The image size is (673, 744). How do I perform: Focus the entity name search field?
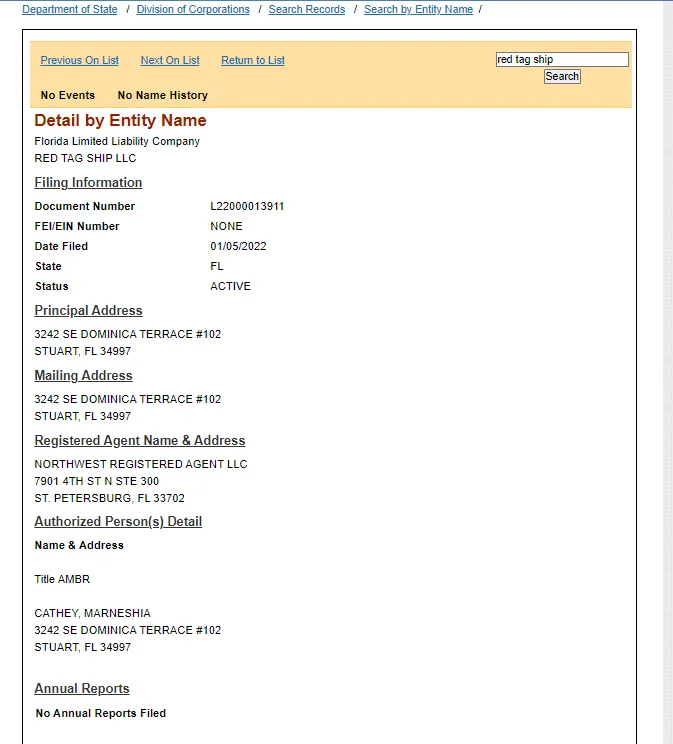[562, 59]
